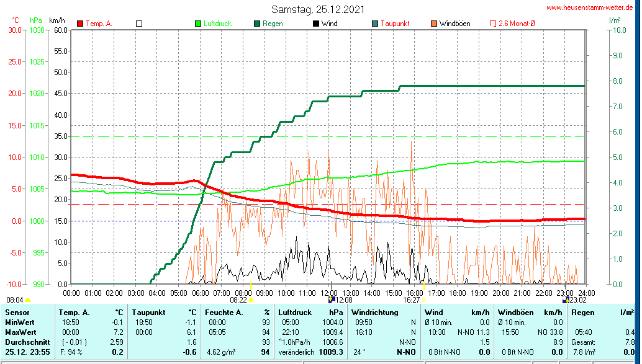Click the 12:00 label on time axis
Screen dimensions: 642x364
(329, 293)
